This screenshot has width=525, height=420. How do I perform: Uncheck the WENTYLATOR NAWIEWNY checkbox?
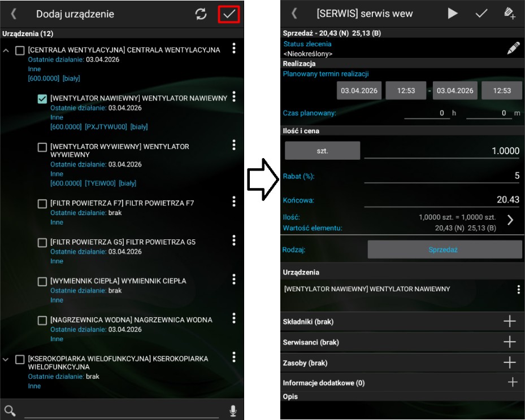point(42,99)
